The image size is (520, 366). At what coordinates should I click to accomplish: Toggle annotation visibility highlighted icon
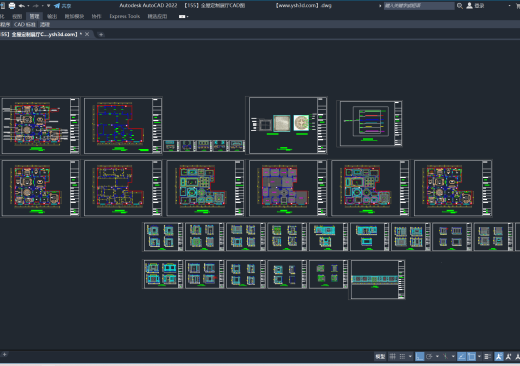point(498,357)
